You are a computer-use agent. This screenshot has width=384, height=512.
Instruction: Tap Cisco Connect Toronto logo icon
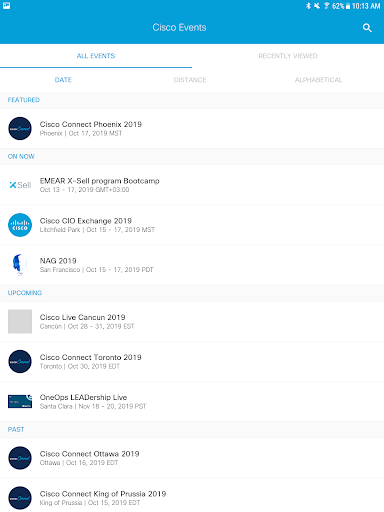pyautogui.click(x=20, y=362)
